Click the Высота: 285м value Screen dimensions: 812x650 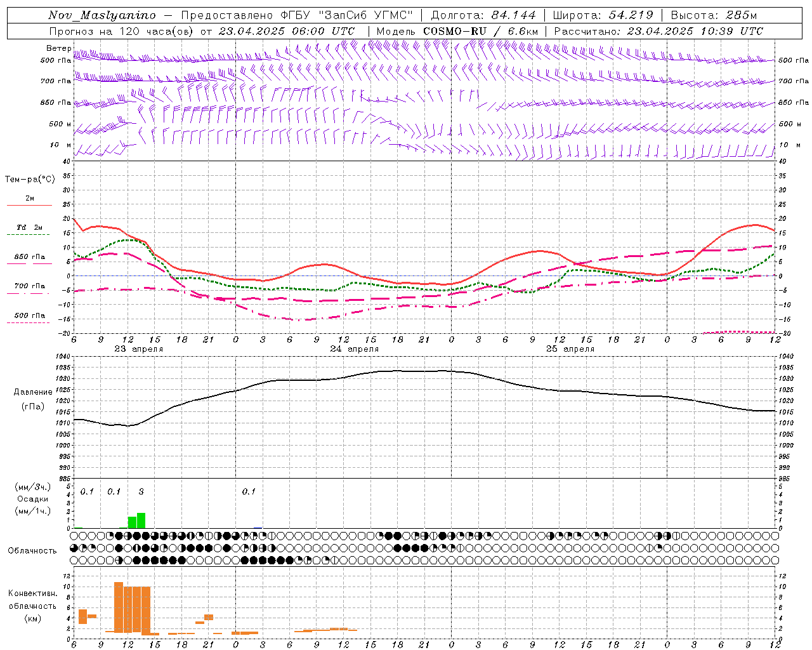click(x=714, y=15)
